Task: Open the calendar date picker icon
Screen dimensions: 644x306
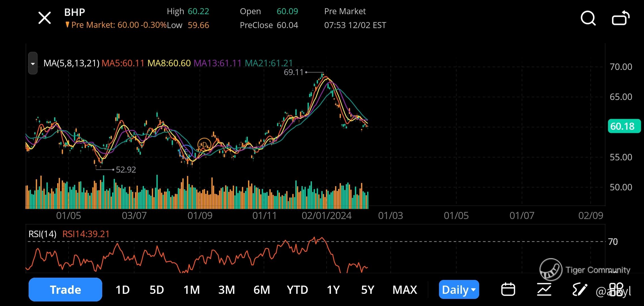Action: [508, 290]
